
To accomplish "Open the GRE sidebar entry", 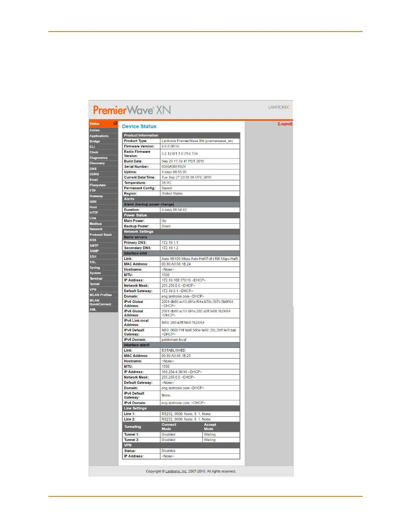I will point(103,202).
